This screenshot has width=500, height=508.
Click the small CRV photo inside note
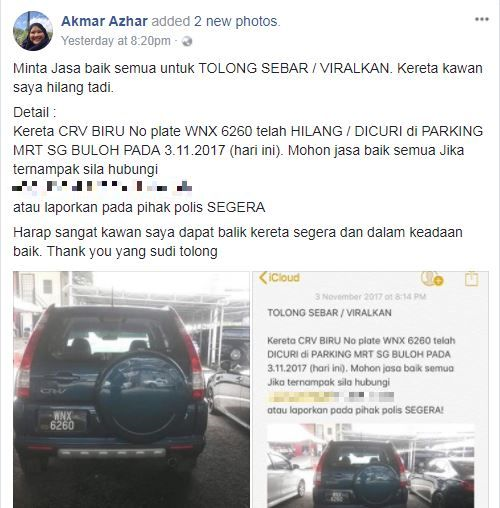pos(371,466)
